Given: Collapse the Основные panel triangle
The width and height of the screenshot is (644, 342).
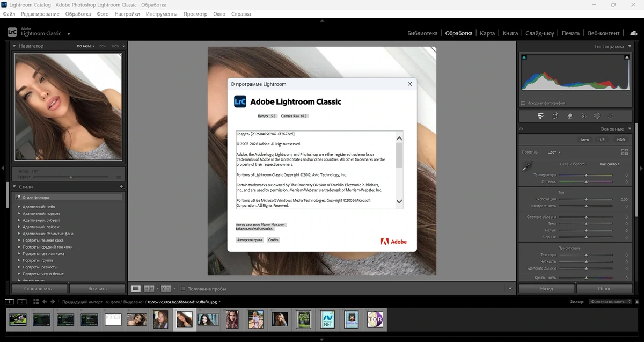Looking at the screenshot, I should click(x=630, y=129).
